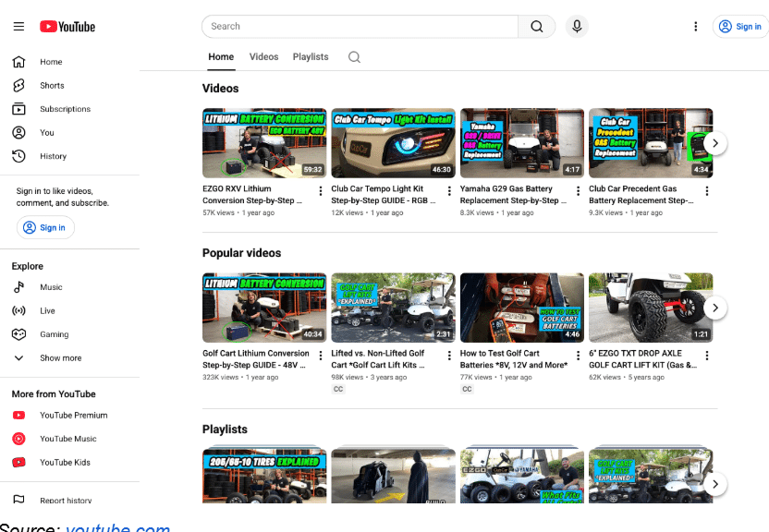Open options for Club Car Precedent Gas video
This screenshot has height=532, width=769.
[x=707, y=190]
